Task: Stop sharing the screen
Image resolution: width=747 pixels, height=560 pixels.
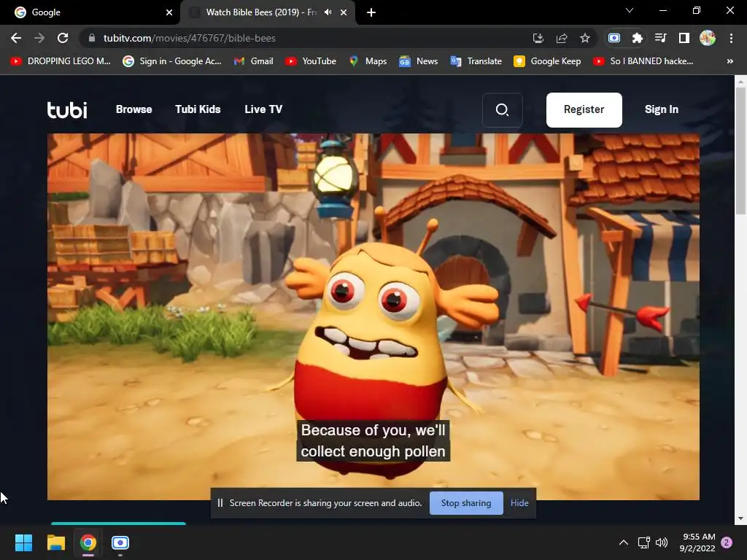Action: (466, 503)
